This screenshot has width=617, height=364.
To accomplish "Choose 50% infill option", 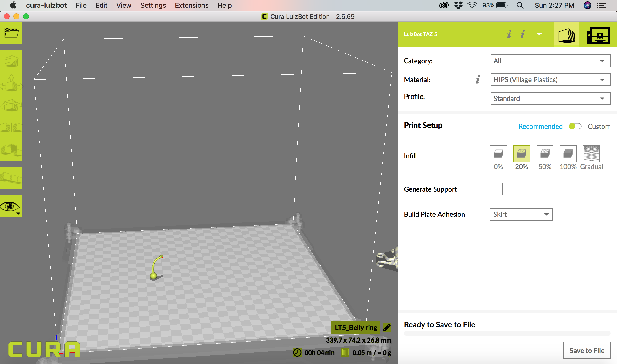I will pos(545,154).
